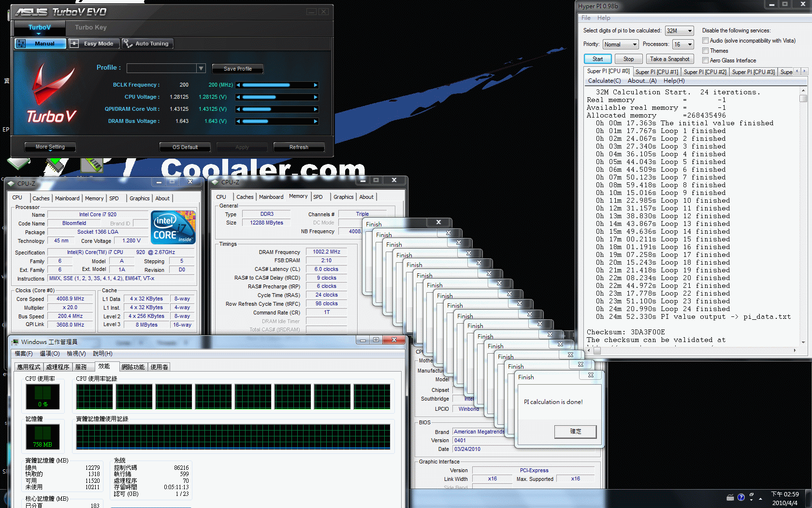This screenshot has height=508, width=812.
Task: Click the BCLK Frequency slider
Action: coord(277,85)
